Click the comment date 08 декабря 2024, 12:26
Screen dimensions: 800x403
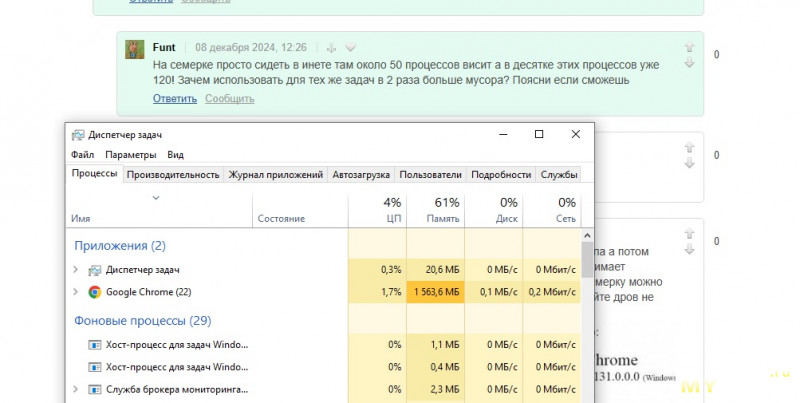tap(251, 47)
